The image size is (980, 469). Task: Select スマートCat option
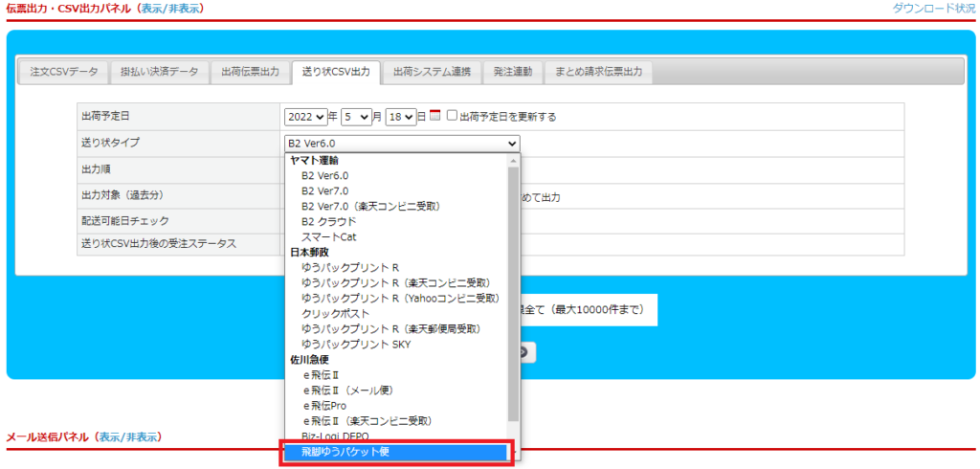[398, 237]
